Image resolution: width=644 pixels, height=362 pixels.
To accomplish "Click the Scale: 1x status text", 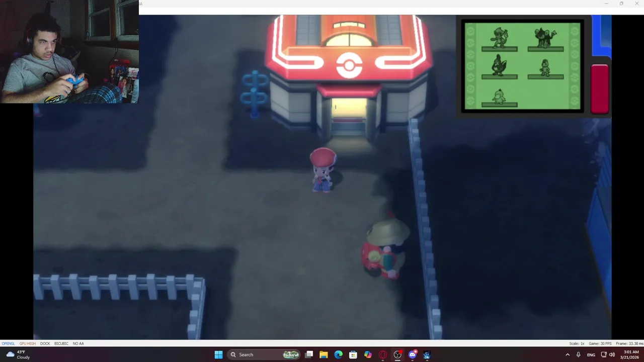I will point(577,343).
